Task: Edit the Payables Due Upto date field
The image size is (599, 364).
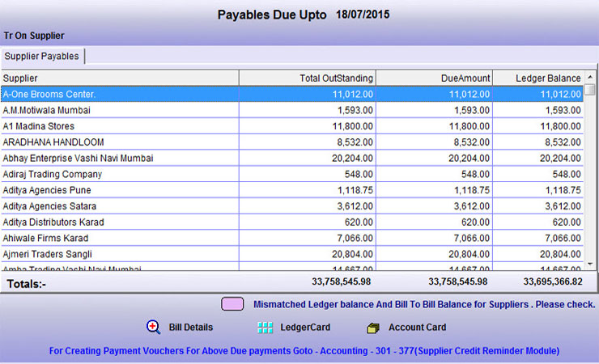Action: [363, 15]
